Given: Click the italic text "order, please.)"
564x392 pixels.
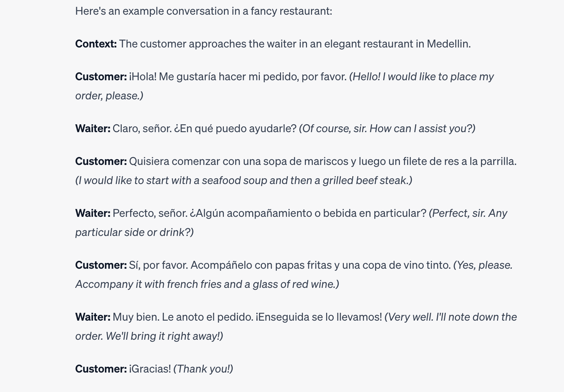Looking at the screenshot, I should coord(109,96).
